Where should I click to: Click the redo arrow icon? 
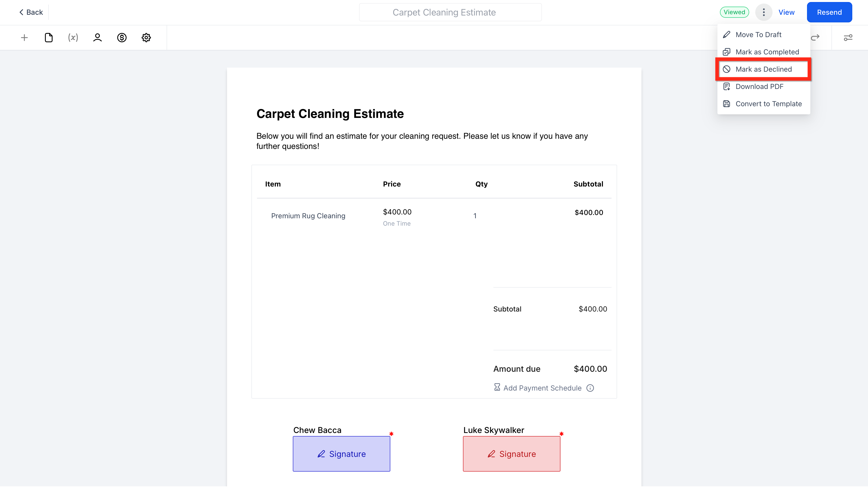click(815, 37)
